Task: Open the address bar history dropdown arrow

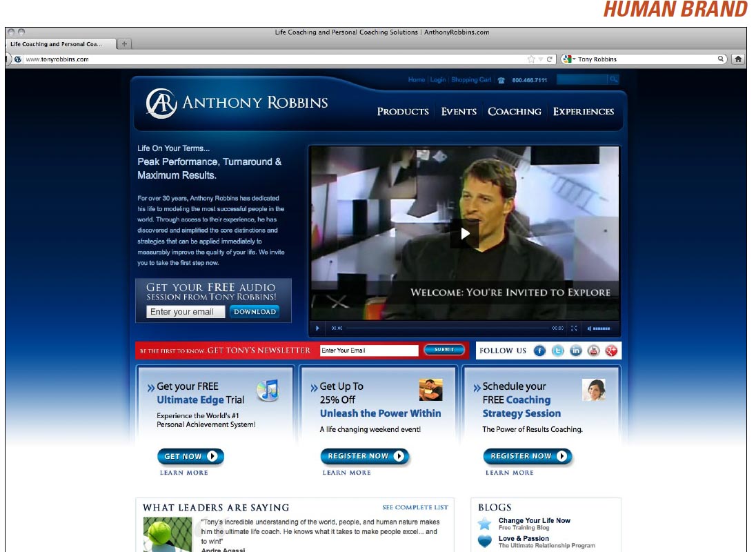Action: (x=541, y=59)
